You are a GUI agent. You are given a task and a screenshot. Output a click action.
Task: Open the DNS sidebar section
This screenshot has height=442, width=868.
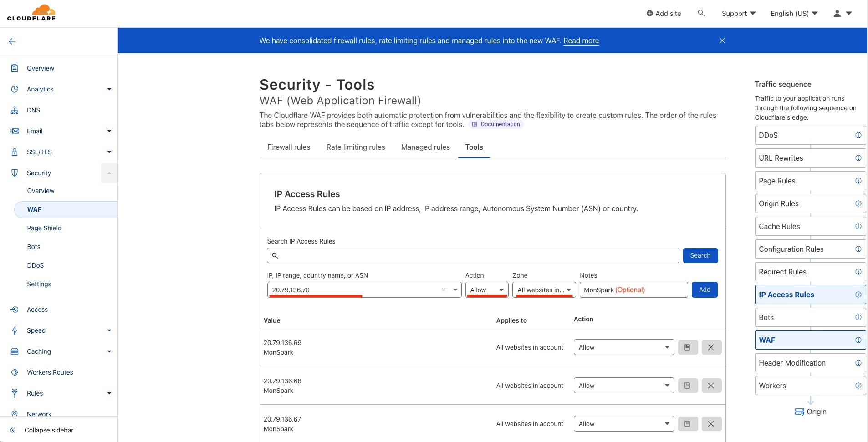tap(33, 110)
